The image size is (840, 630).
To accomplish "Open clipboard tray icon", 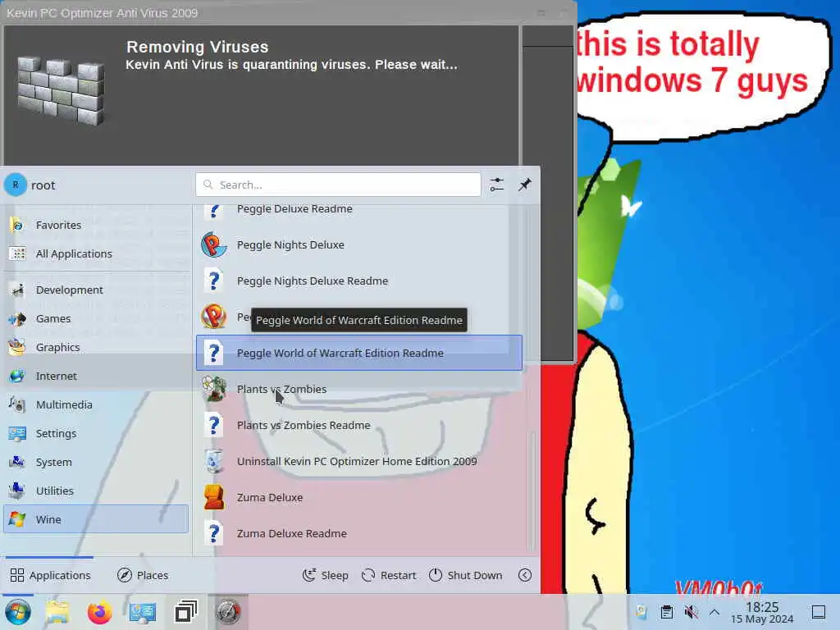I will pos(666,612).
